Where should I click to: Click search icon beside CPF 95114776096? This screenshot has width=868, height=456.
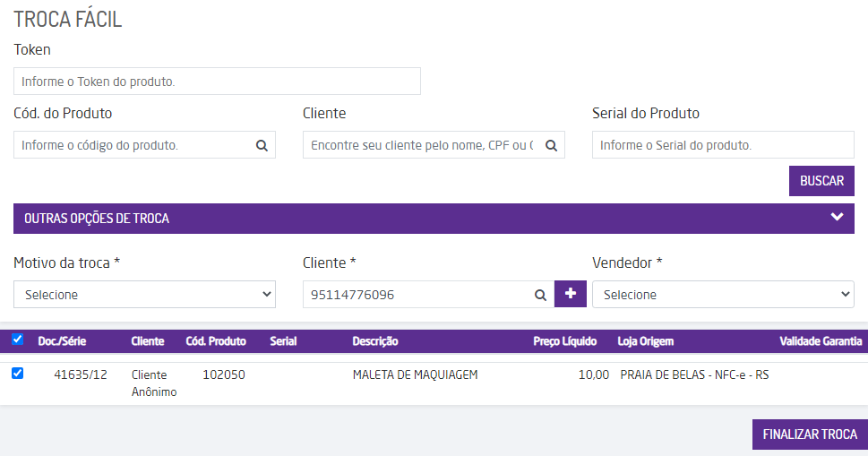[x=540, y=295]
